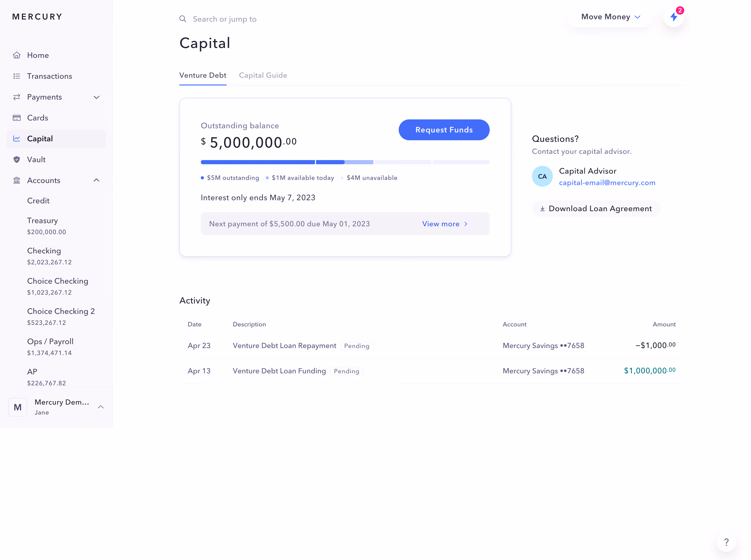
Task: Click the Capital chart icon
Action: tap(17, 139)
